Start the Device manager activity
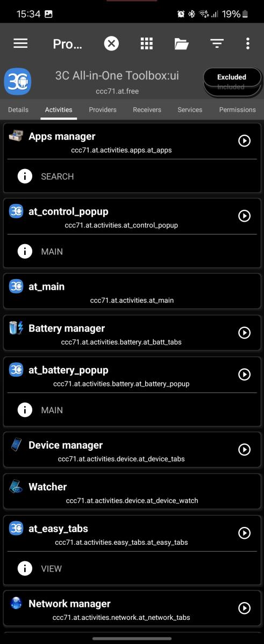This screenshot has width=264, height=644. pos(244,449)
